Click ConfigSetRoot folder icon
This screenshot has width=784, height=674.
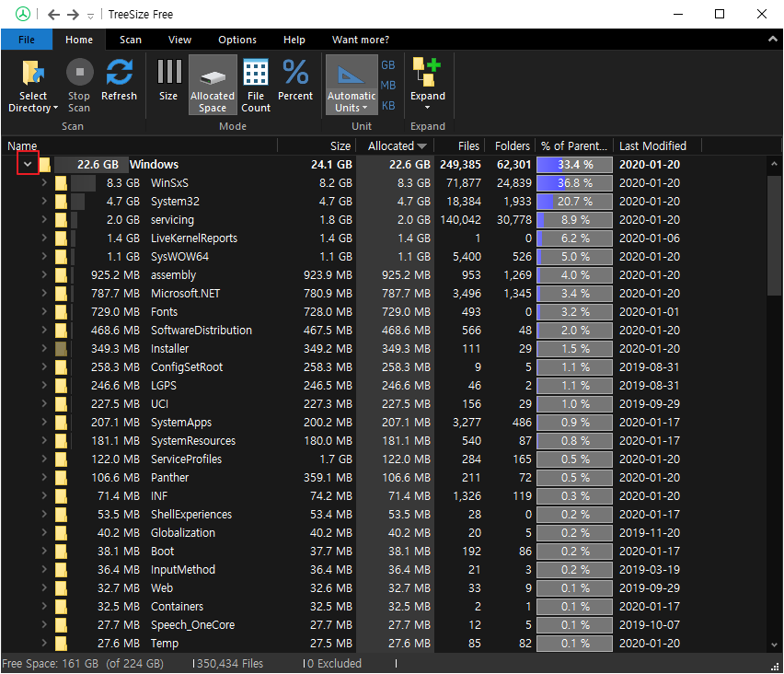[x=61, y=367]
